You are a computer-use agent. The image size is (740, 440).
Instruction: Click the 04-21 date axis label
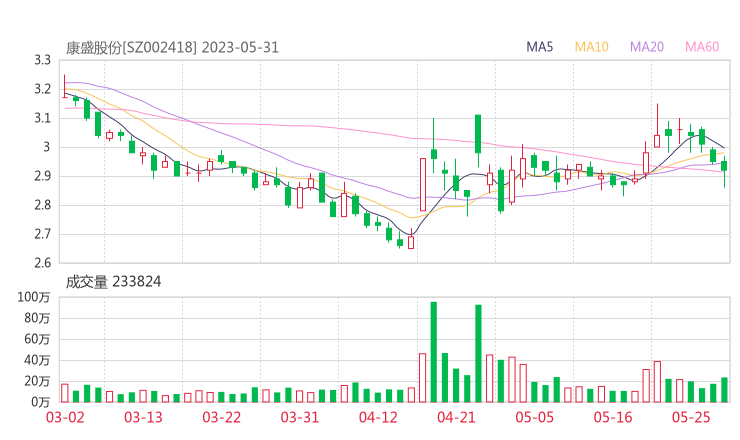[x=456, y=417]
